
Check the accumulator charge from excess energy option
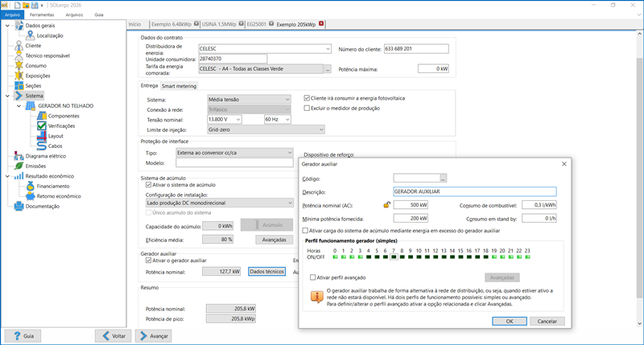[x=306, y=230]
